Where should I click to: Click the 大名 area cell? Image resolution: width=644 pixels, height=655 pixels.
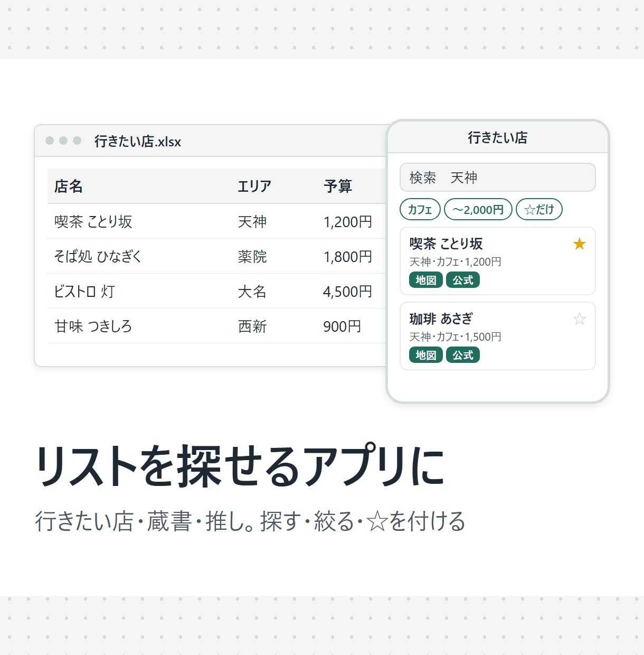point(252,291)
